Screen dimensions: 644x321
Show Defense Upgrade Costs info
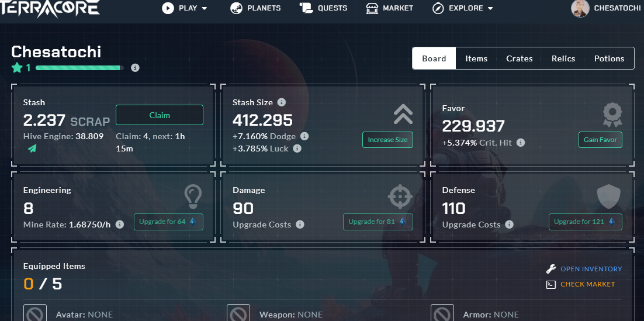point(509,225)
